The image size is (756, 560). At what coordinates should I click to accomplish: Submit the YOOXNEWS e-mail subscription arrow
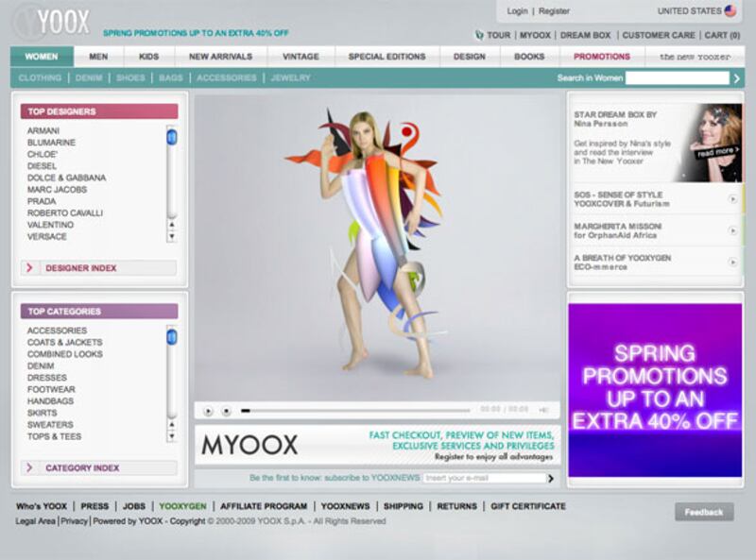551,478
